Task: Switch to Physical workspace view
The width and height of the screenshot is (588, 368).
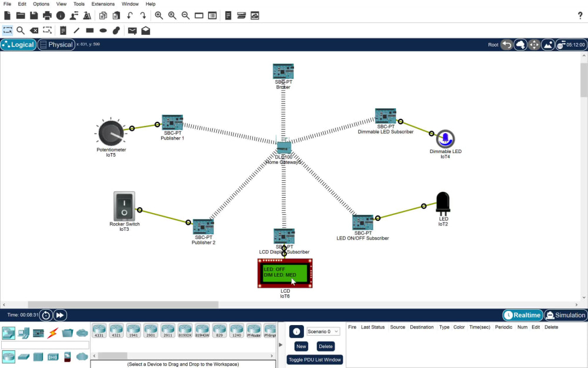Action: pyautogui.click(x=56, y=45)
